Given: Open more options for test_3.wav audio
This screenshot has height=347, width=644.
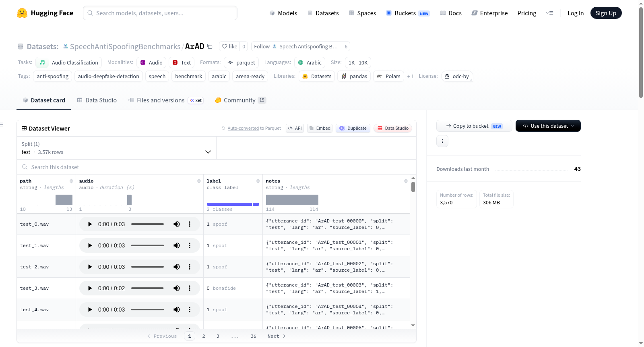Looking at the screenshot, I should tap(190, 288).
